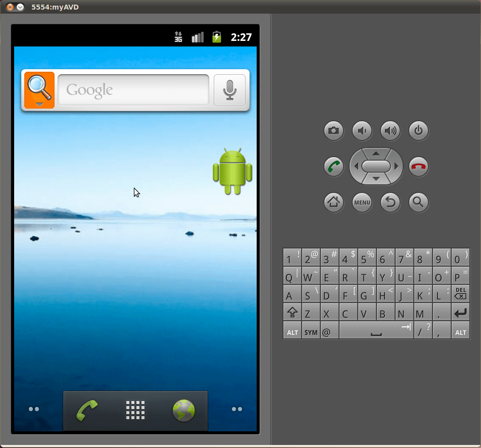This screenshot has width=481, height=448.
Task: Click the A key on emulator keyboard
Action: pyautogui.click(x=292, y=294)
